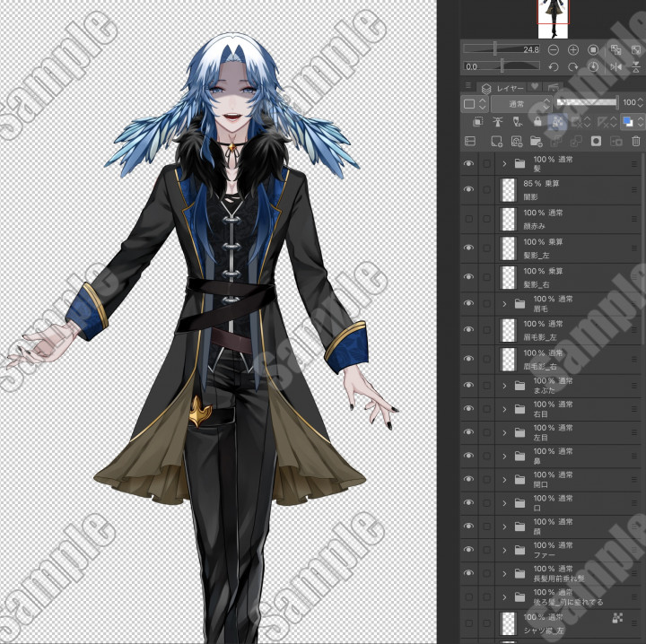Select the 髪影_左 layer
Screen dimensions: 646x644
(x=556, y=248)
